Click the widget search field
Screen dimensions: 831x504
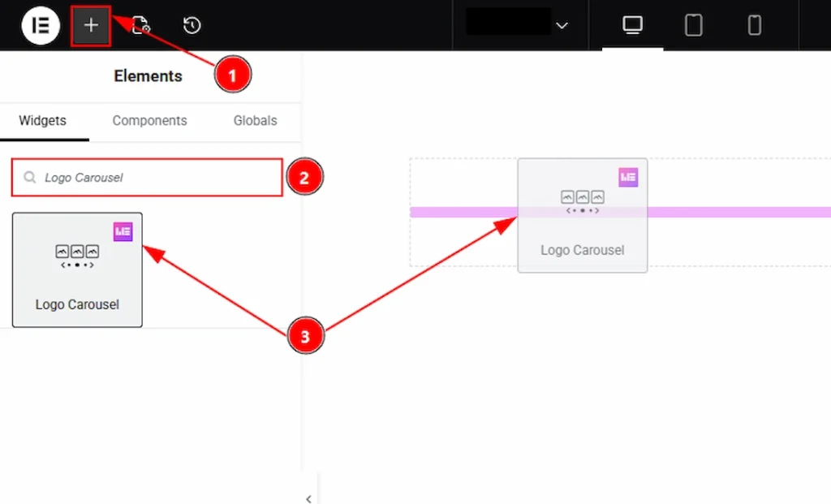[x=147, y=178]
